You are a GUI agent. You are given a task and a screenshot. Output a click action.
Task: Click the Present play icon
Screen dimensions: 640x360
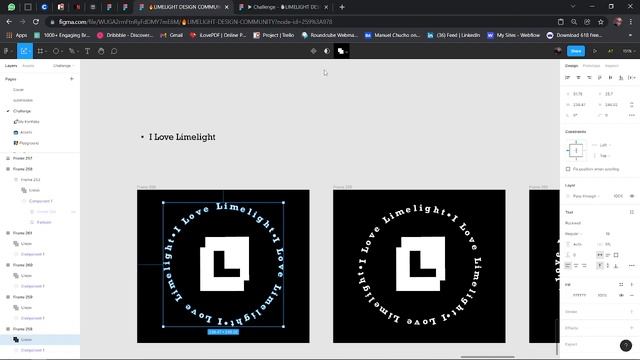(595, 51)
